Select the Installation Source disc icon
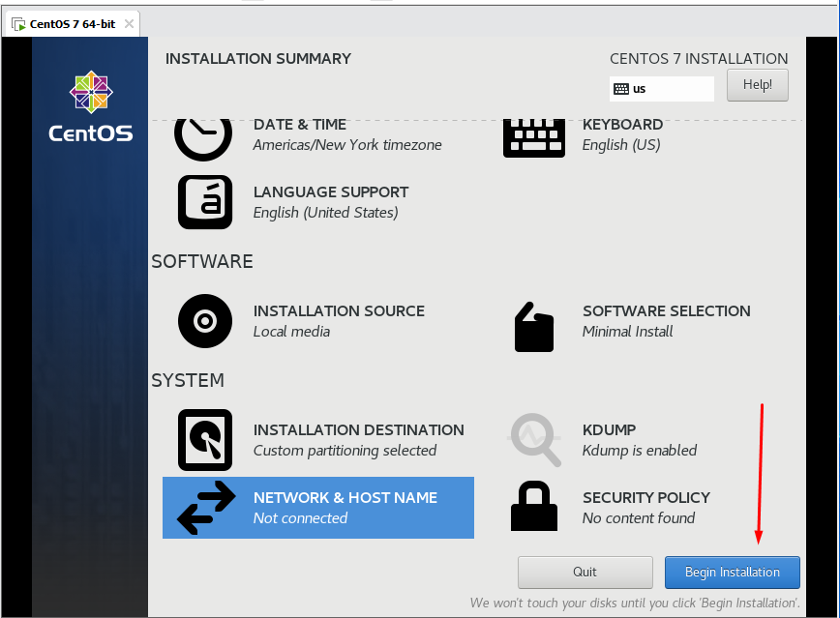Image resolution: width=840 pixels, height=618 pixels. (205, 321)
